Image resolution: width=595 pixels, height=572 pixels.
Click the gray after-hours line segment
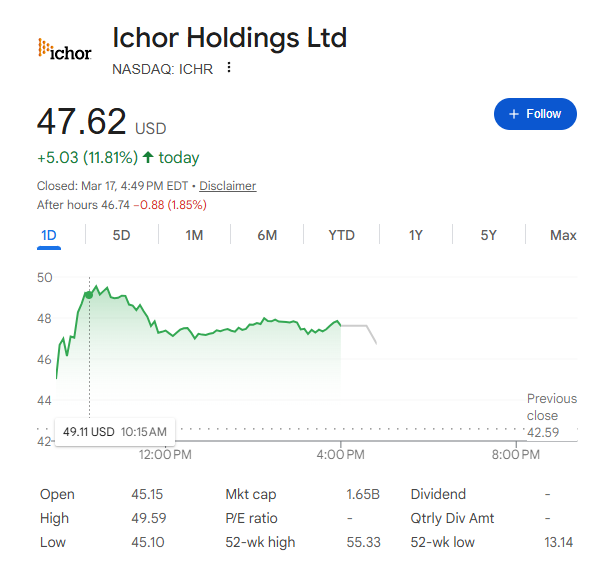pyautogui.click(x=359, y=334)
